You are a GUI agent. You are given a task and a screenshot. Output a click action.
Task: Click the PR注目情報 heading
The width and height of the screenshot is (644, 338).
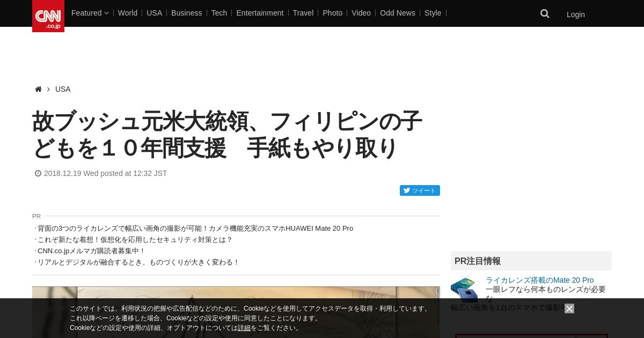click(478, 261)
